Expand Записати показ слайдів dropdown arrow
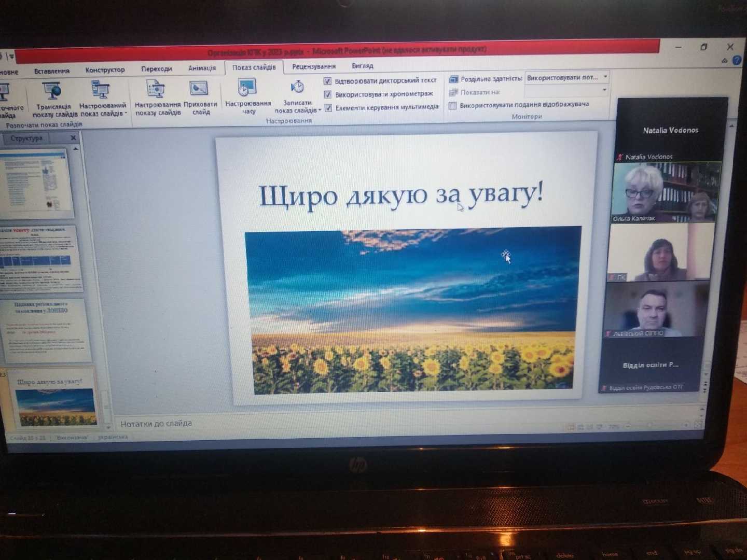 pos(320,110)
